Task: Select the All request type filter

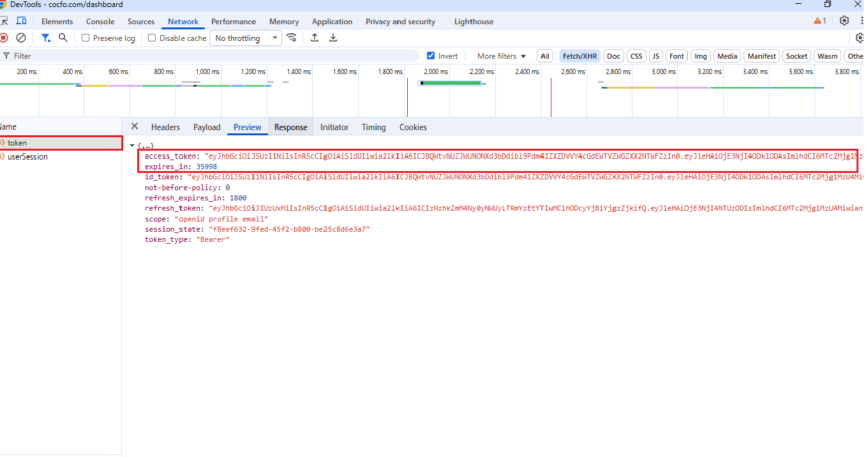Action: point(545,56)
